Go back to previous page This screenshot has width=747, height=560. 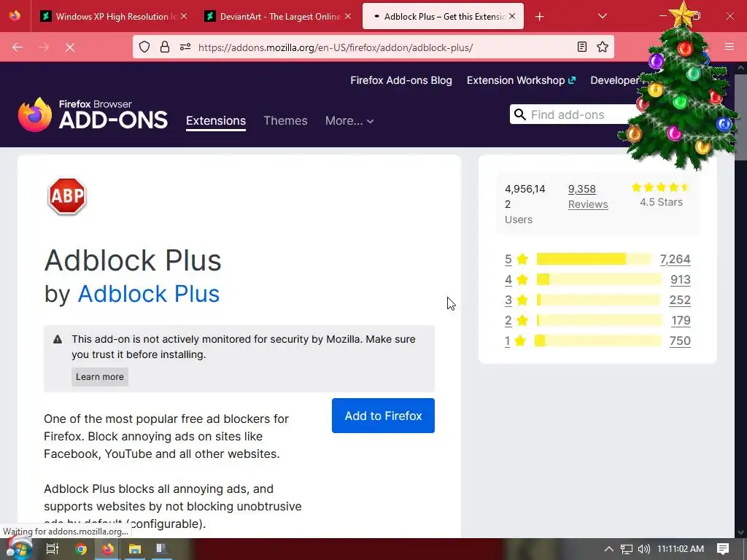click(18, 47)
